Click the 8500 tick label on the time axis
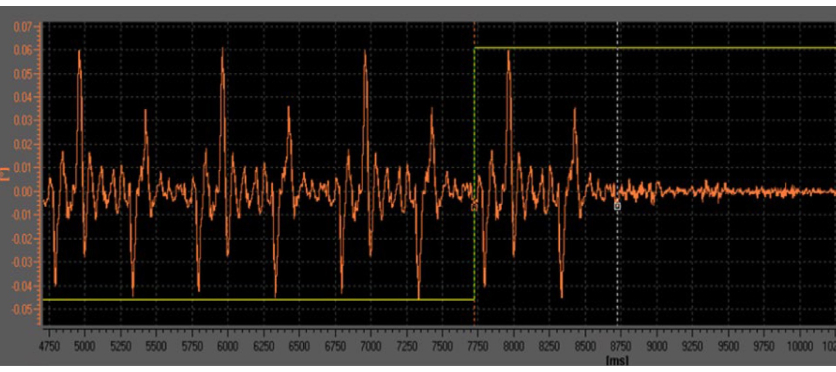Screen dimensions: 836x372 click(585, 346)
